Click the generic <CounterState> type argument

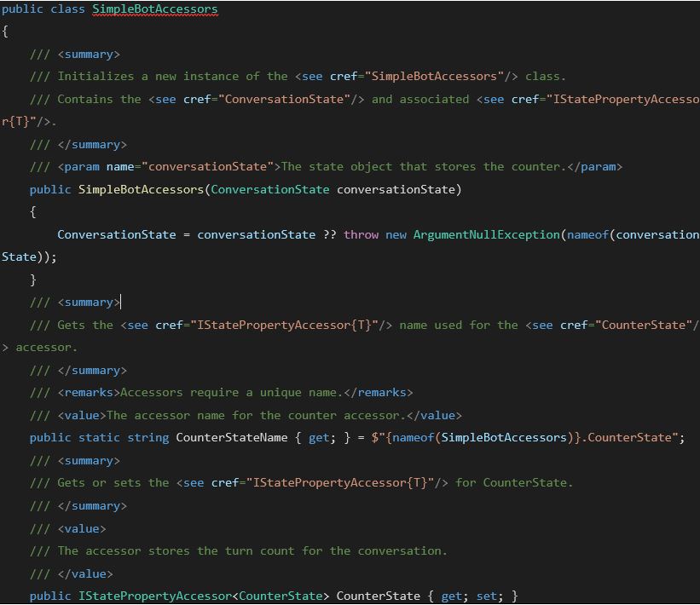point(281,596)
